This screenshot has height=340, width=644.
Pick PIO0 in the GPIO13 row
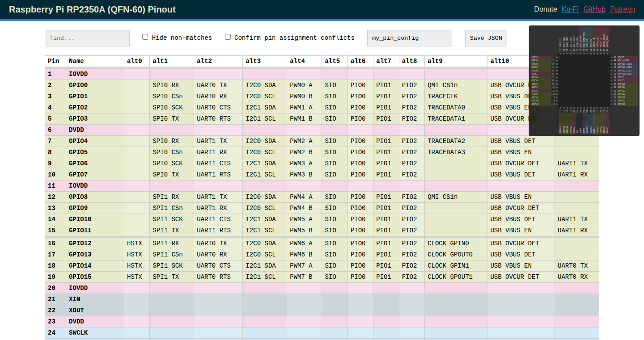click(x=360, y=255)
